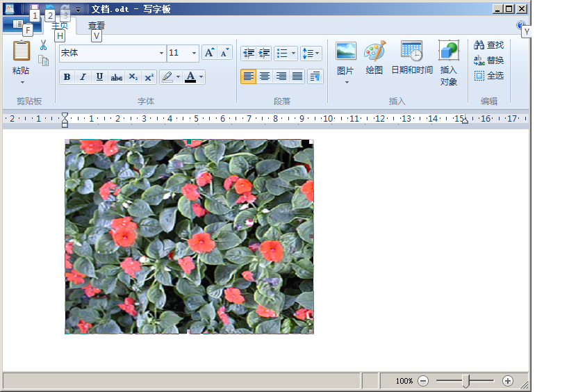
Task: Apply the font color A swatch
Action: tap(190, 77)
